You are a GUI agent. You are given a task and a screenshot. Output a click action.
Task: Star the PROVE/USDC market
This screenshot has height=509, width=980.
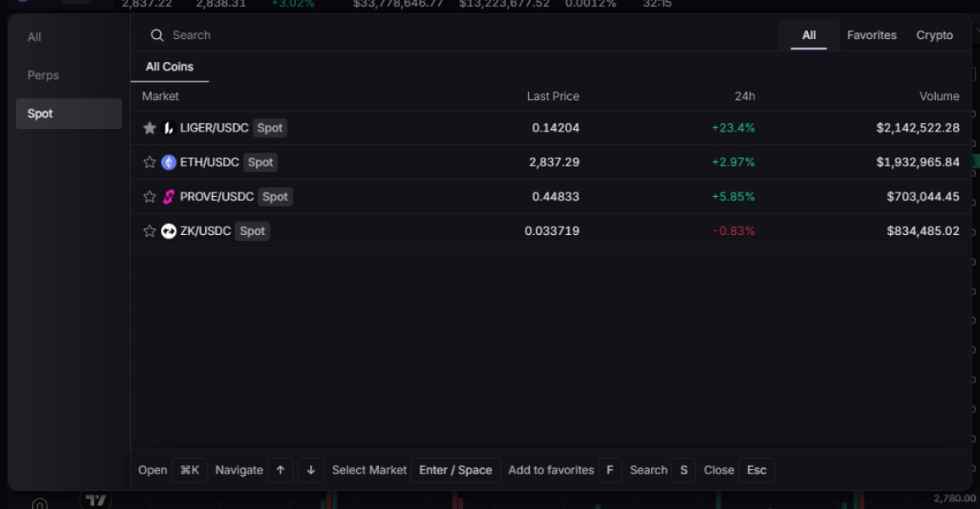[x=149, y=197]
